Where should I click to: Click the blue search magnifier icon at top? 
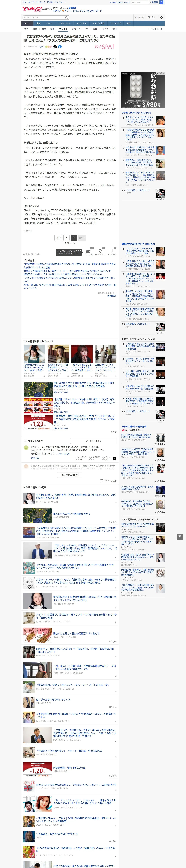pos(161,2)
